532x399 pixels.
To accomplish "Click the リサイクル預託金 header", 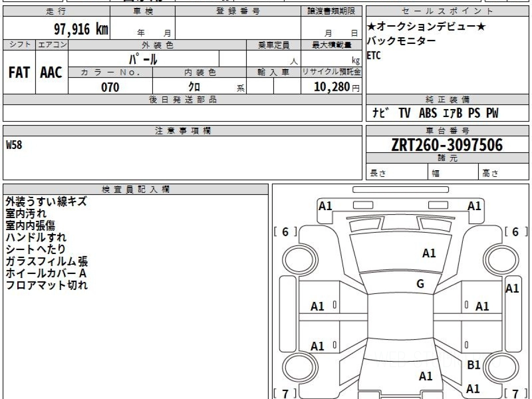I will 332,73.
